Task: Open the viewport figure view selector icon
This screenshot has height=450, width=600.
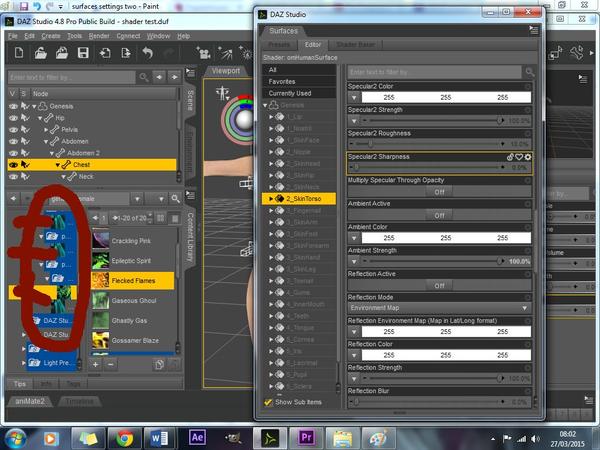Action: coord(222,93)
